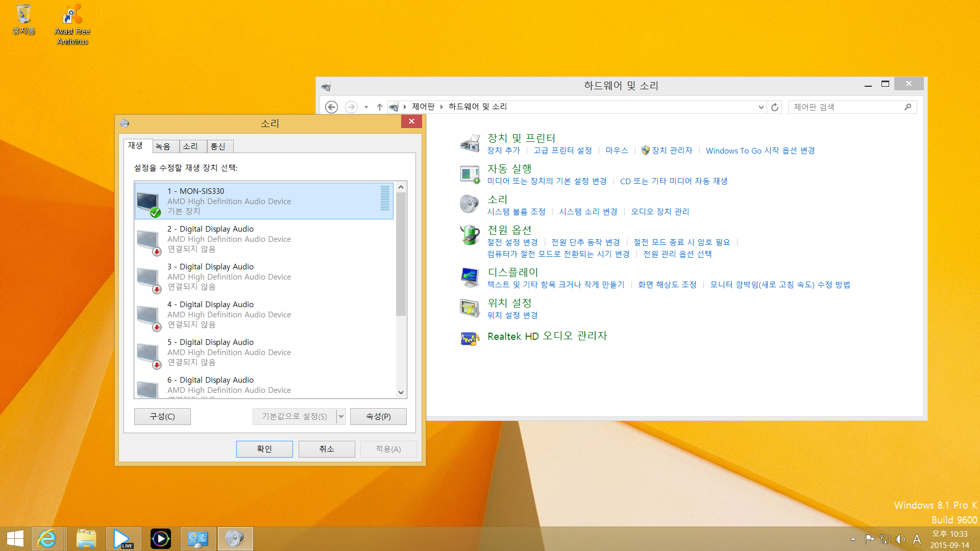Click the 장치 및 프린터 printer icon

coord(469,143)
